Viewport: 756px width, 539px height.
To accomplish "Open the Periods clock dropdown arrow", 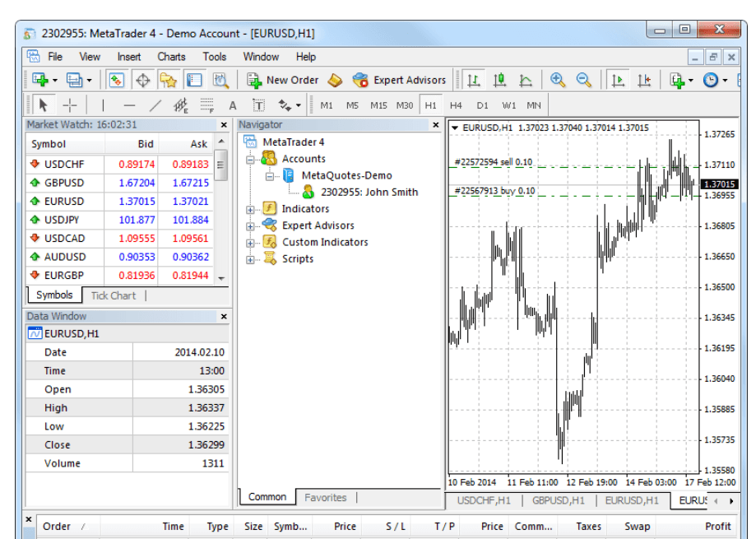I will pos(725,81).
